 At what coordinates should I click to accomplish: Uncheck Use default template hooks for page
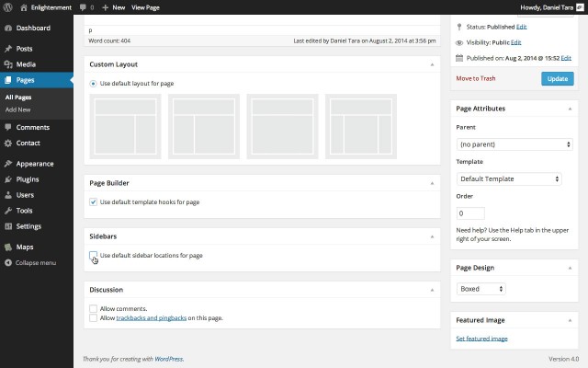94,201
